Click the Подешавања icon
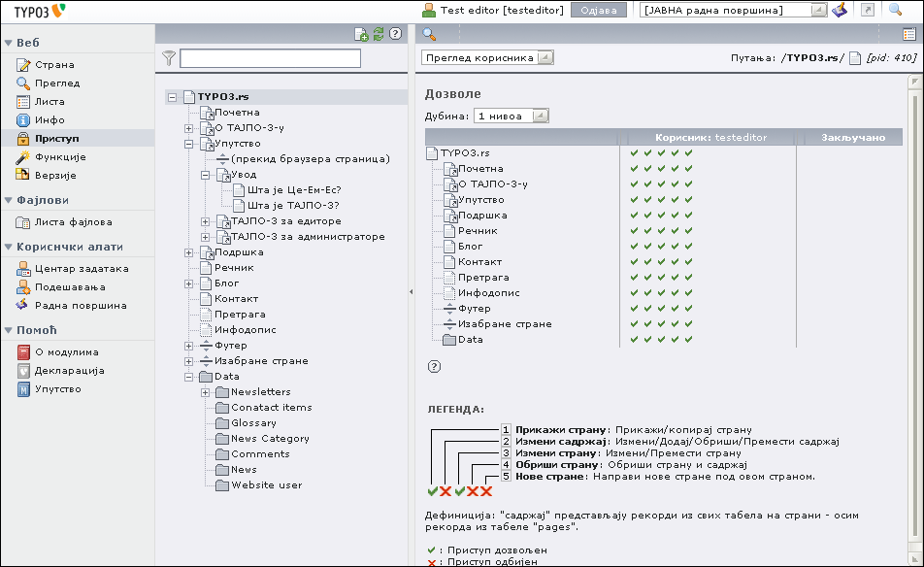Viewport: 924px width, 567px height. point(23,287)
